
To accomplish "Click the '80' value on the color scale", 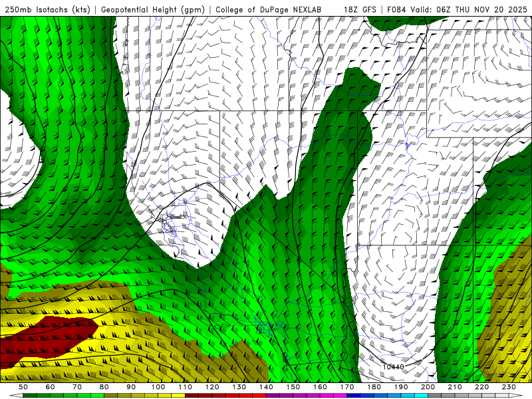I will click(104, 387).
